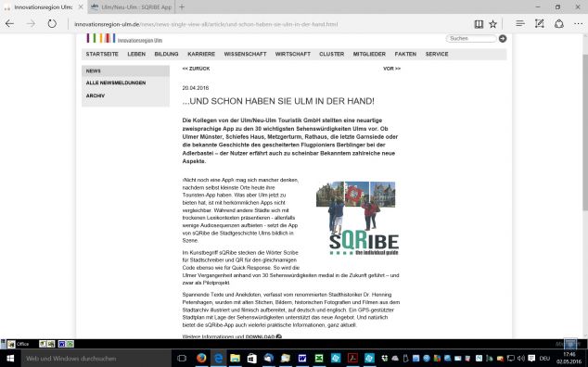This screenshot has height=367, width=588.
Task: Follow the << ZURÜCK link
Action: (196, 69)
